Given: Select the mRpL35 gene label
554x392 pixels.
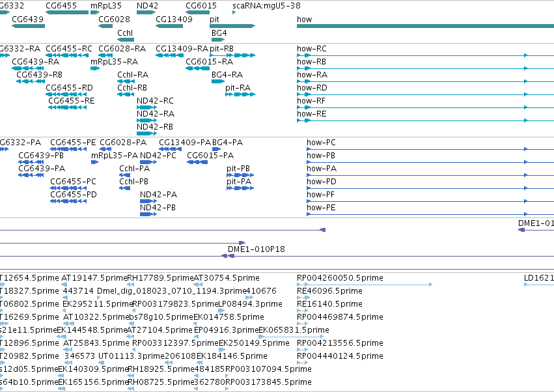Looking at the screenshot, I should (x=106, y=6).
